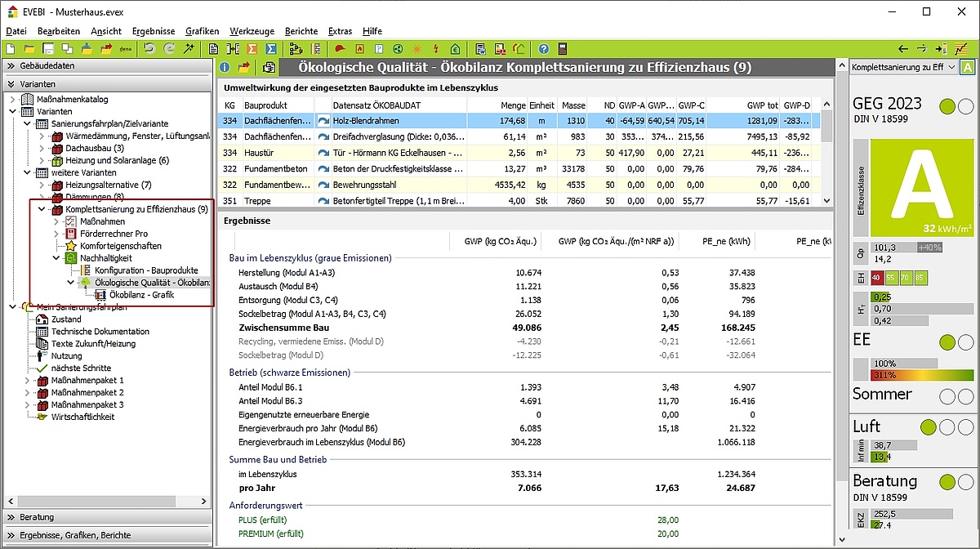The width and height of the screenshot is (980, 549).
Task: Expand the Dachausbau (3) tree node
Action: point(42,149)
